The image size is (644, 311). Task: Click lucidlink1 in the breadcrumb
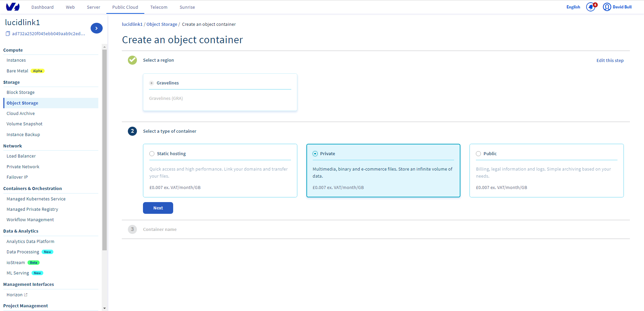(x=132, y=24)
